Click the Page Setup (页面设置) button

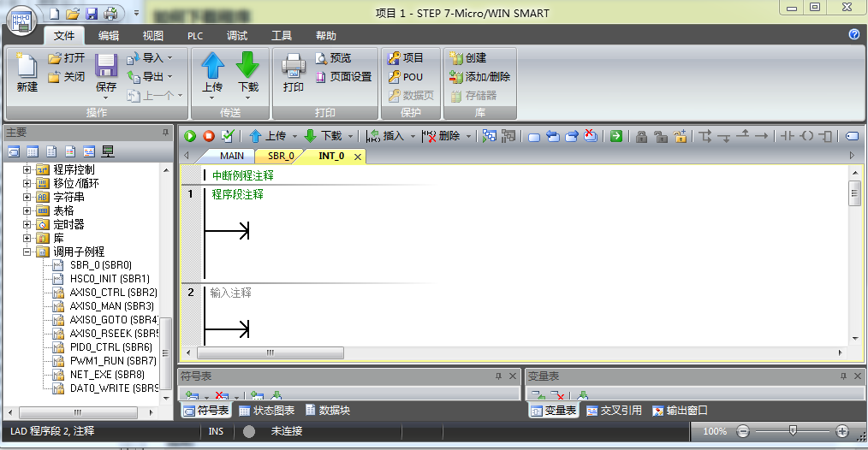(x=344, y=76)
